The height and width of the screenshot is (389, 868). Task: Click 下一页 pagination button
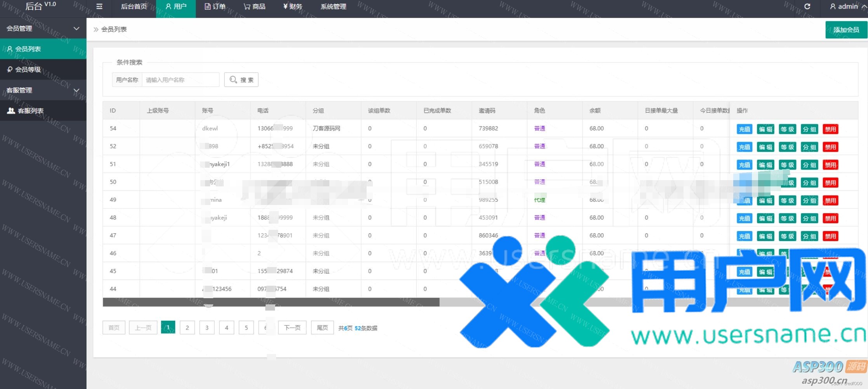pos(292,328)
